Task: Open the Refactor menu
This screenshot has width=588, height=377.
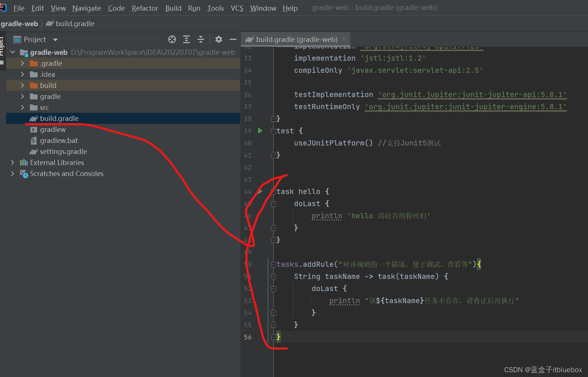Action: pyautogui.click(x=145, y=8)
